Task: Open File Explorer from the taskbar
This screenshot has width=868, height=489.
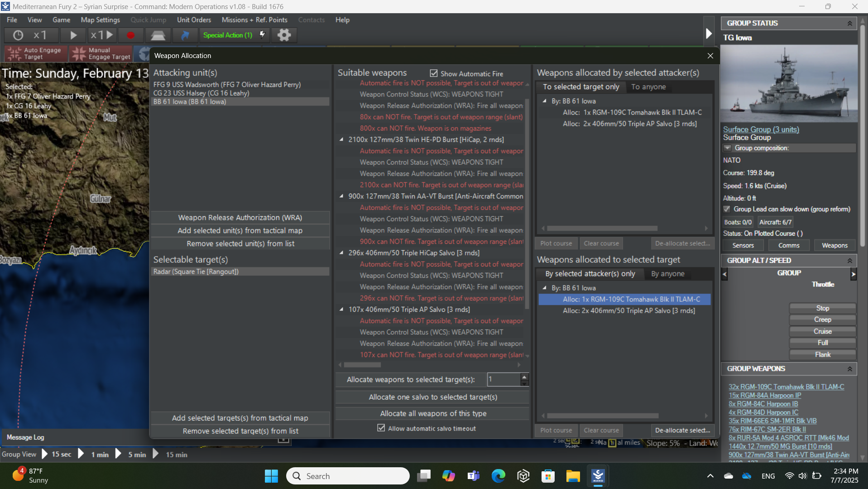Action: 572,476
